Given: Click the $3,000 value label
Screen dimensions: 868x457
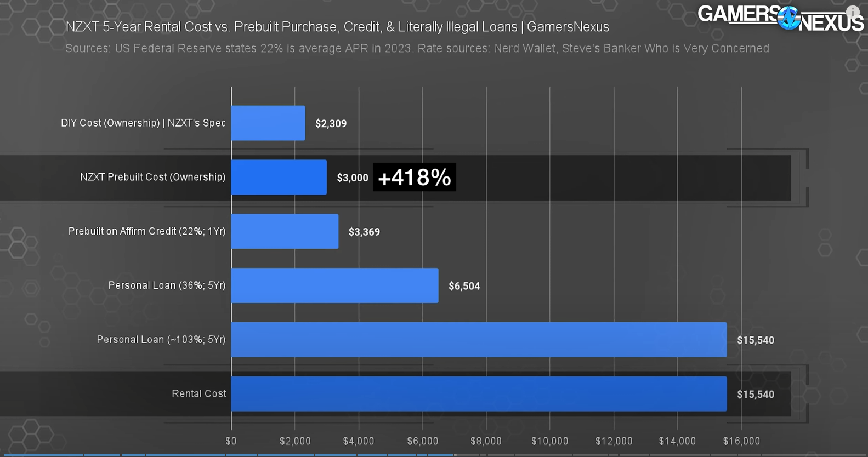Looking at the screenshot, I should pos(353,178).
